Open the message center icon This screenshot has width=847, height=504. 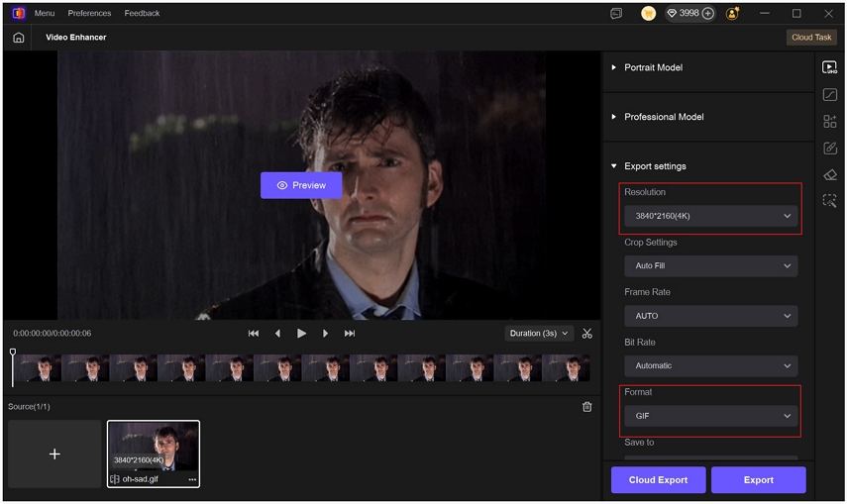tap(616, 14)
